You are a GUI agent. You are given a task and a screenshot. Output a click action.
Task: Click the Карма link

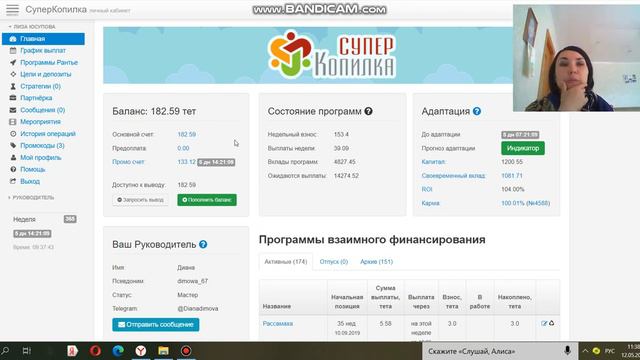pos(431,203)
